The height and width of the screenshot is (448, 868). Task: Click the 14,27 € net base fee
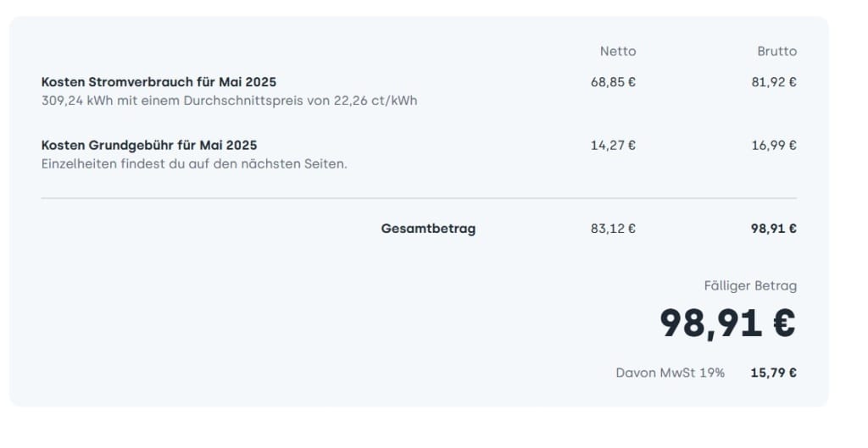[x=613, y=146]
